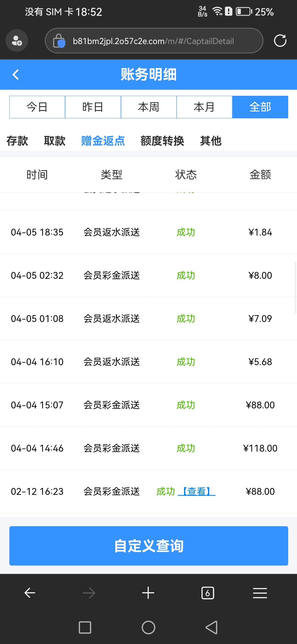
Task: Switch to the 本周 date range
Action: [x=148, y=107]
